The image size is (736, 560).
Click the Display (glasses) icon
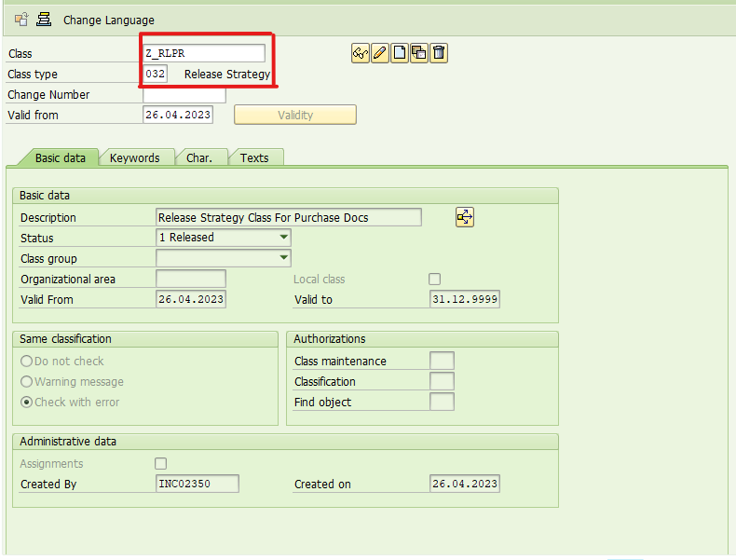coord(360,53)
